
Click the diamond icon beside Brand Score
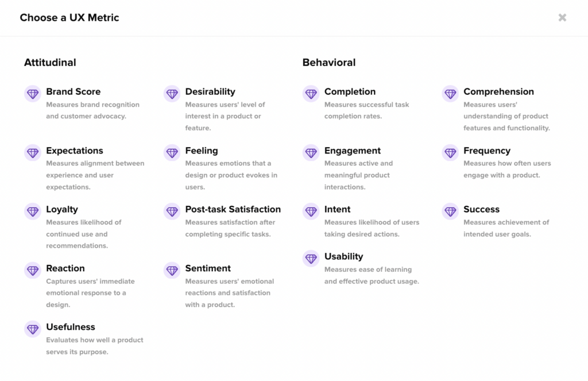(x=33, y=94)
